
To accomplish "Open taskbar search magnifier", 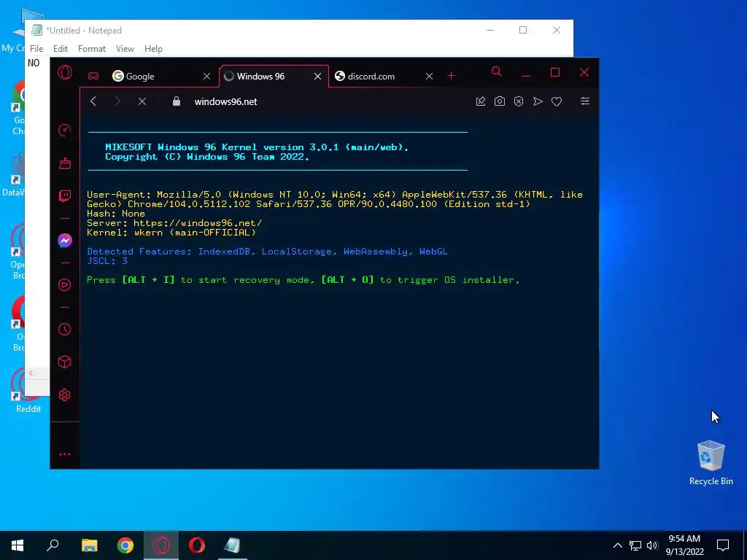I will [53, 545].
